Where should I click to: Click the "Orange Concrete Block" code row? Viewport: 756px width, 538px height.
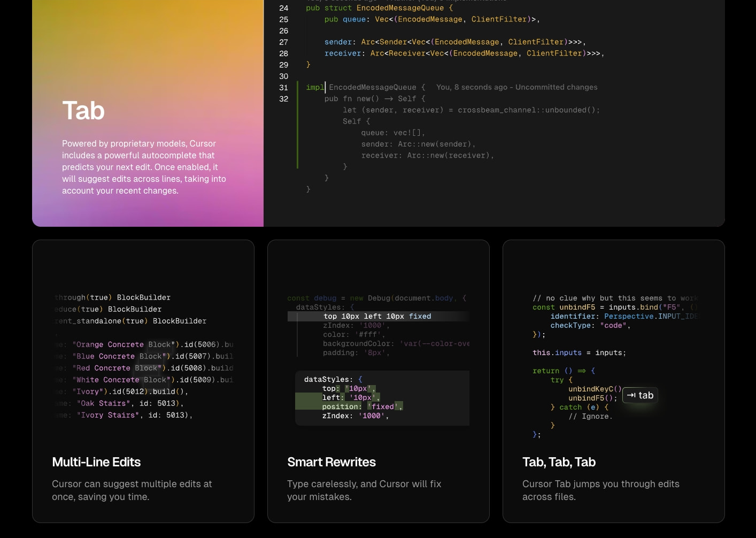coord(144,344)
